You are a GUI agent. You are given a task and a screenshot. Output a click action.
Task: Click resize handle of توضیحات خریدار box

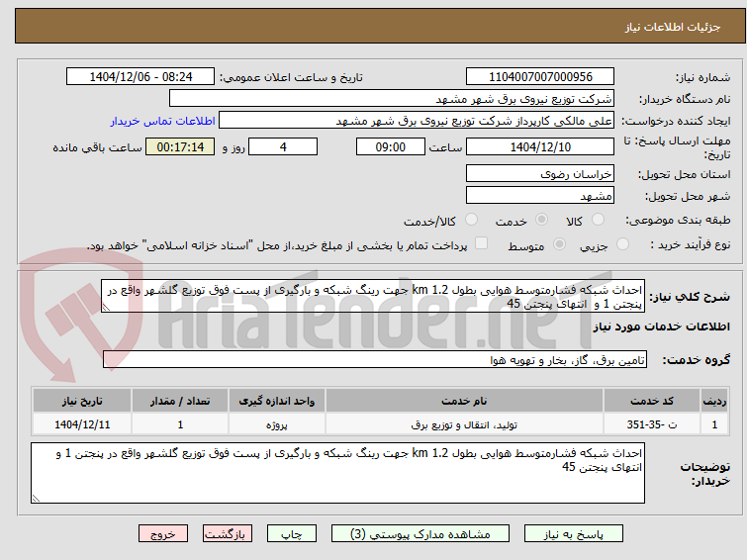(36, 499)
